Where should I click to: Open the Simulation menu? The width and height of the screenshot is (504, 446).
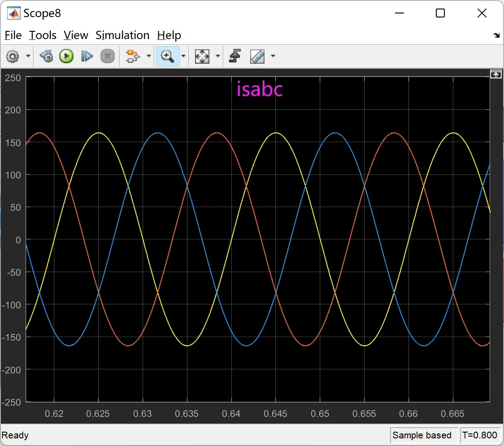pos(122,35)
